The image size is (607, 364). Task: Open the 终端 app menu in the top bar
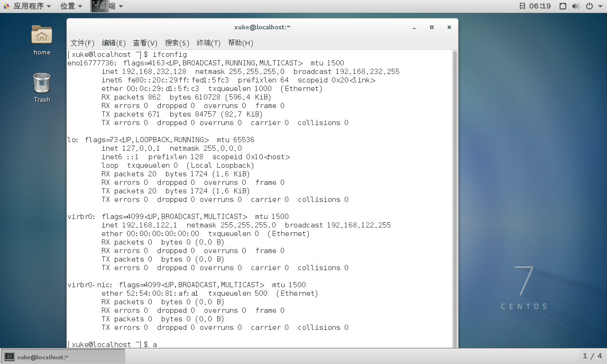108,6
